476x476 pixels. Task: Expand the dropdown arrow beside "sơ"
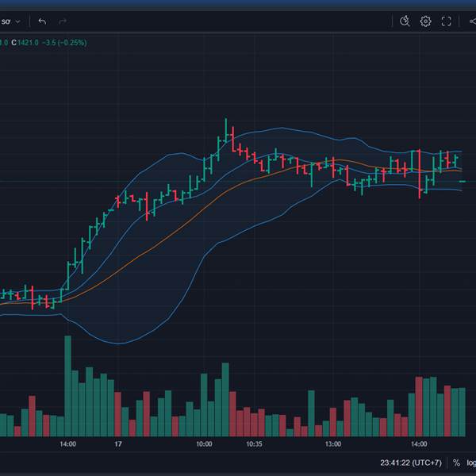pos(17,21)
